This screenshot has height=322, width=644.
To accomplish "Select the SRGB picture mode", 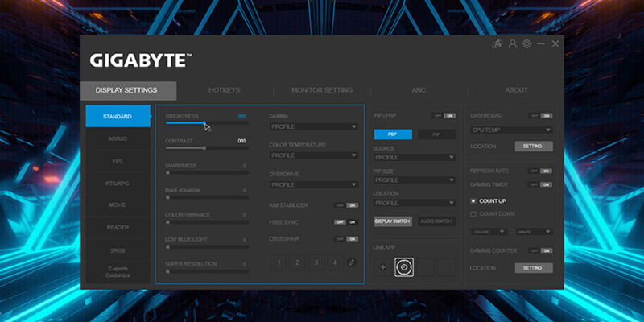I will pyautogui.click(x=118, y=250).
